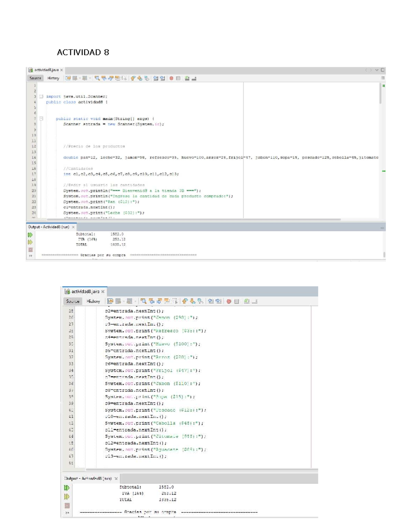Click Re-run with options arrow in upper Output

pyautogui.click(x=30, y=242)
